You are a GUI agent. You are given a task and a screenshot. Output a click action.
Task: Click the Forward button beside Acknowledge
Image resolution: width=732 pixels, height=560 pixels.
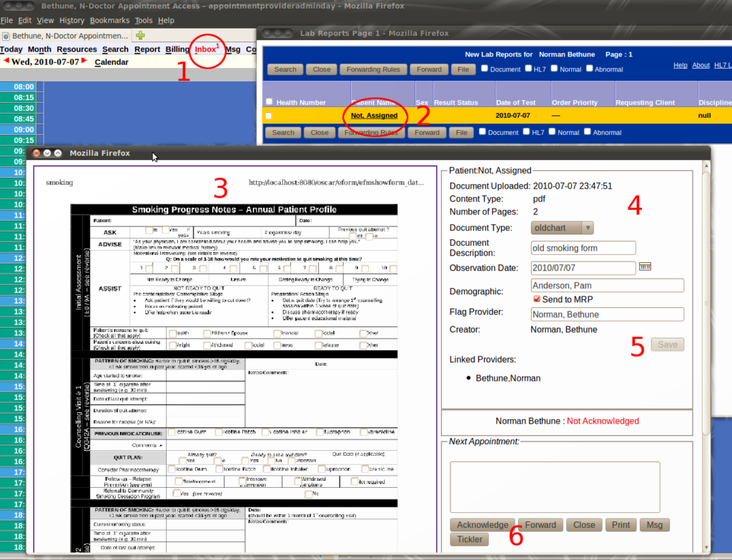540,525
